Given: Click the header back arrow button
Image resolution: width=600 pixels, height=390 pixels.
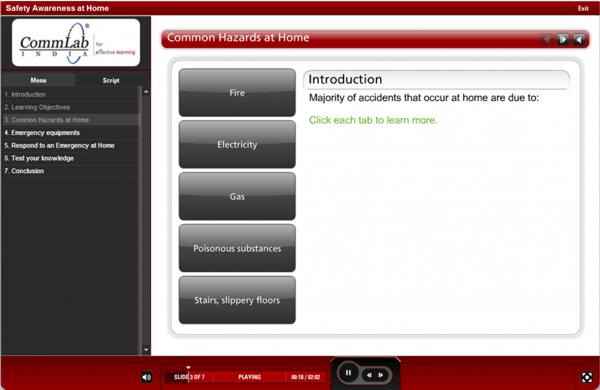Looking at the screenshot, I should [x=548, y=39].
